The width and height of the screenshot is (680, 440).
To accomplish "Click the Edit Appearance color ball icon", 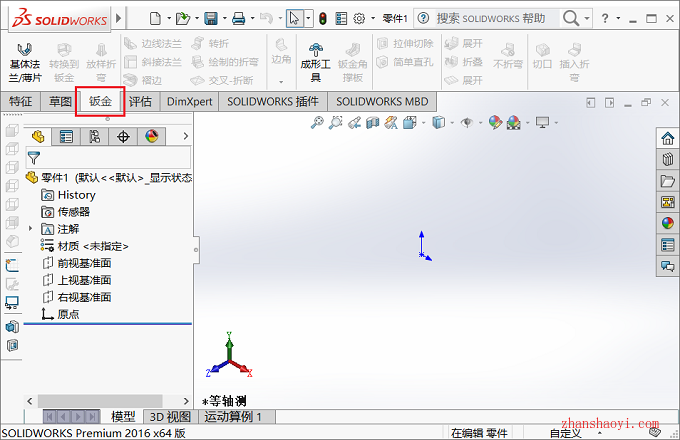I will [x=495, y=123].
